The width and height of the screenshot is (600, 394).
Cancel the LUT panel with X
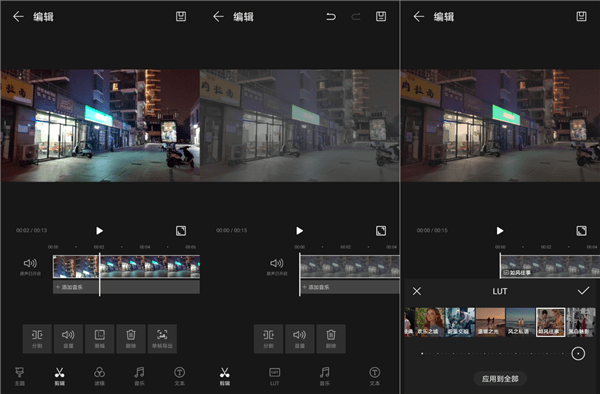pyautogui.click(x=417, y=291)
